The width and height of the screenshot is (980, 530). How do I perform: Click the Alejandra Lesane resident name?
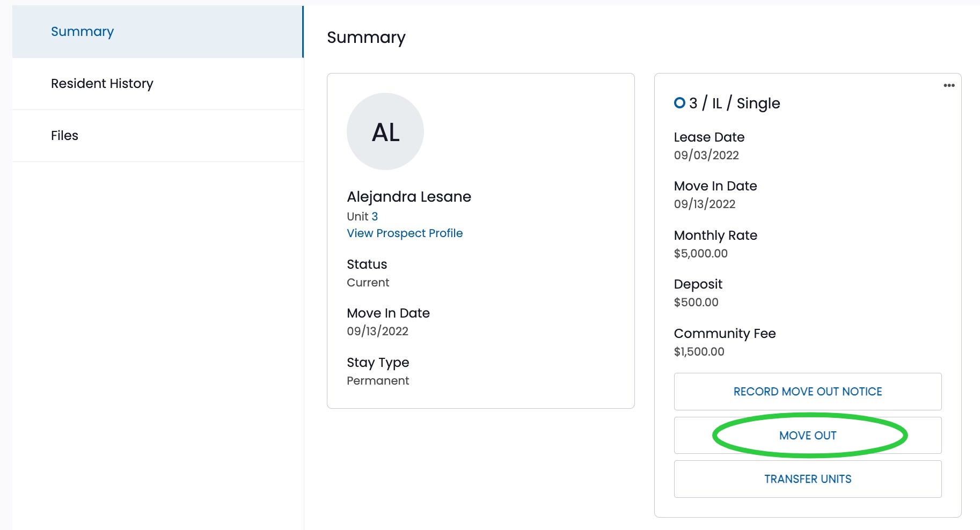point(409,197)
